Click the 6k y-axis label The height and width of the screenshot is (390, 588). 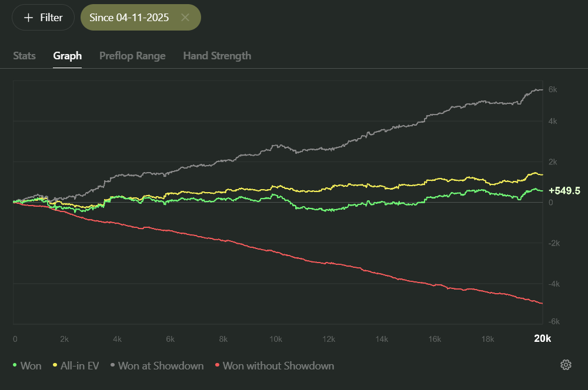click(552, 89)
